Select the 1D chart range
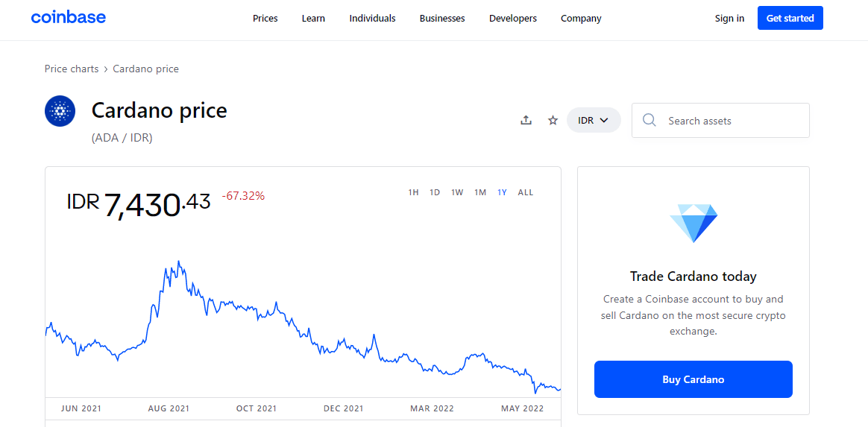The height and width of the screenshot is (427, 868). [435, 192]
